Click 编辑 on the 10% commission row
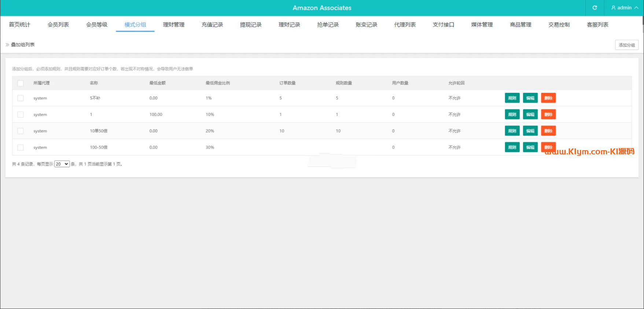The width and height of the screenshot is (644, 309). [530, 114]
